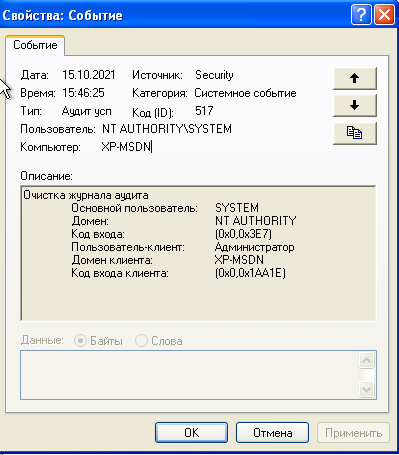This screenshot has height=455, width=399.
Task: Close the Свойства: Событие dialog
Action: [x=384, y=15]
